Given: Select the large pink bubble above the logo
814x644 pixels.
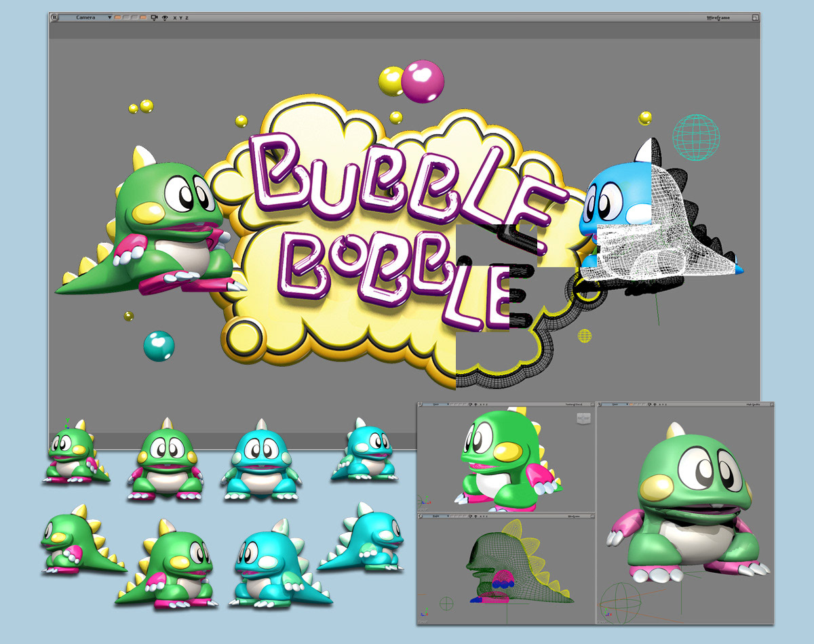Looking at the screenshot, I should (x=423, y=81).
